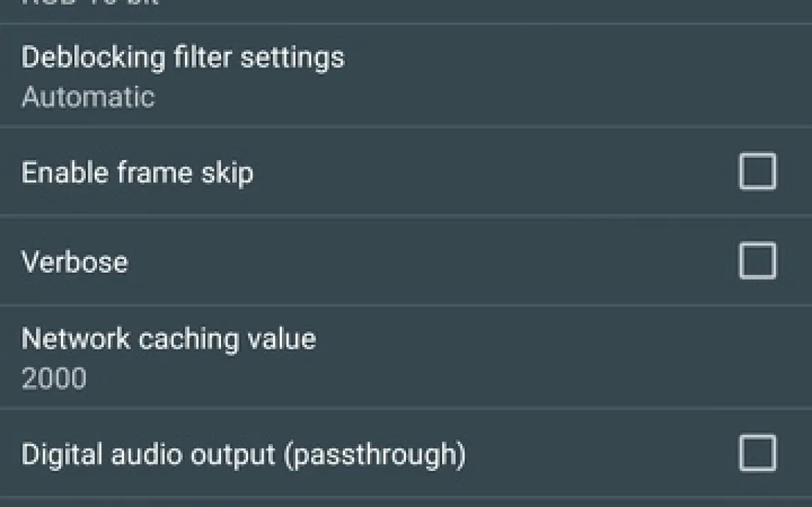This screenshot has width=812, height=507.
Task: Tap the Automatic value under Deblocking filter
Action: click(x=88, y=97)
